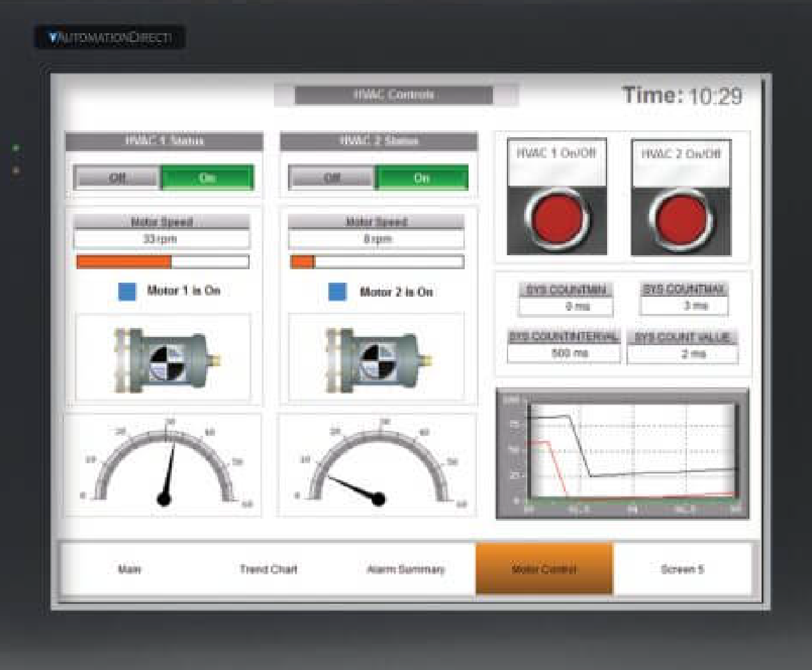Image resolution: width=812 pixels, height=670 pixels.
Task: Click the HVAC 2 Status header
Action: click(379, 140)
